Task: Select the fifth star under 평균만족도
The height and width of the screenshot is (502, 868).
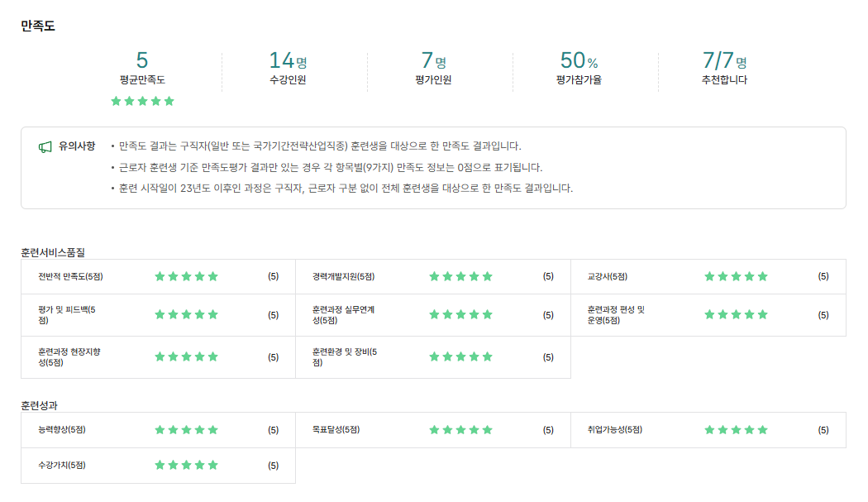Action: [x=169, y=102]
